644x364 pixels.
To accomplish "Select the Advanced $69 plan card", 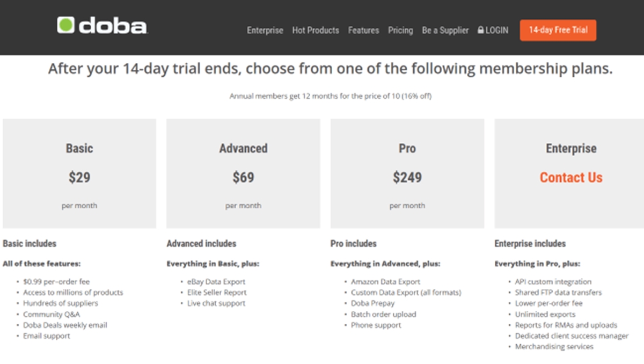I will 243,173.
